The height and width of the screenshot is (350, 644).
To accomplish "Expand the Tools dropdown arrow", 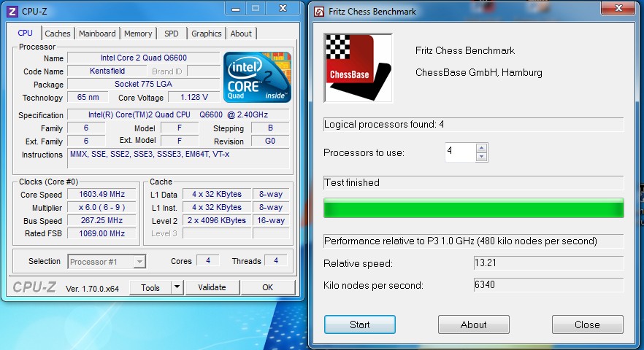I will tap(177, 287).
